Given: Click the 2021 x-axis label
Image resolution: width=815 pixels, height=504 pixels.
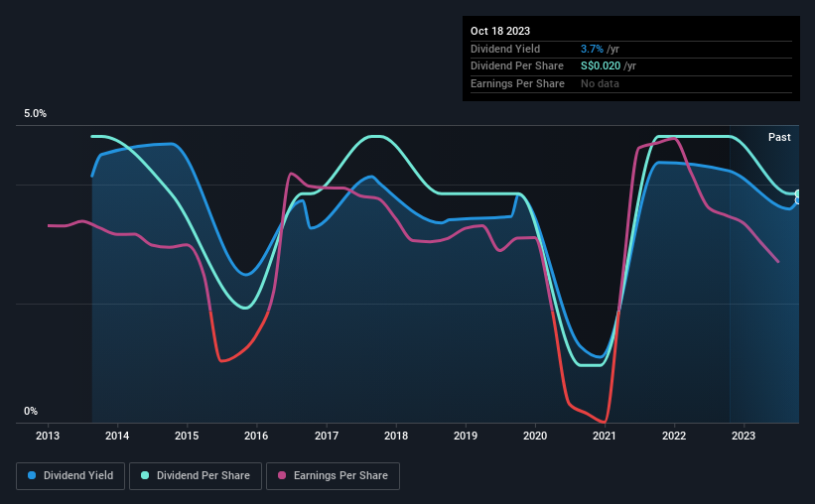Looking at the screenshot, I should 605,436.
